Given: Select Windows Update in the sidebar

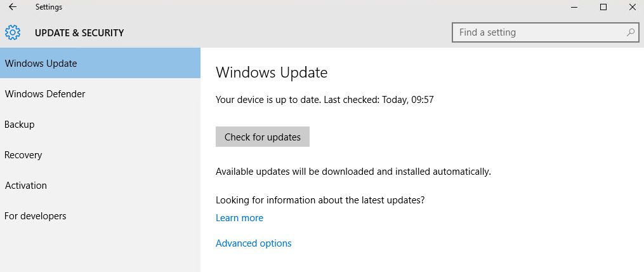Looking at the screenshot, I should (x=100, y=64).
